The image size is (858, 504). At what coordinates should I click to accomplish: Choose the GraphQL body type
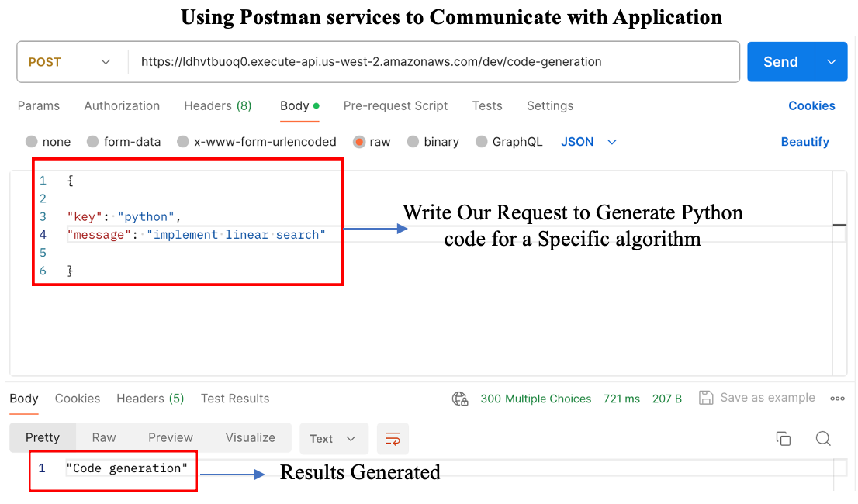[x=482, y=142]
